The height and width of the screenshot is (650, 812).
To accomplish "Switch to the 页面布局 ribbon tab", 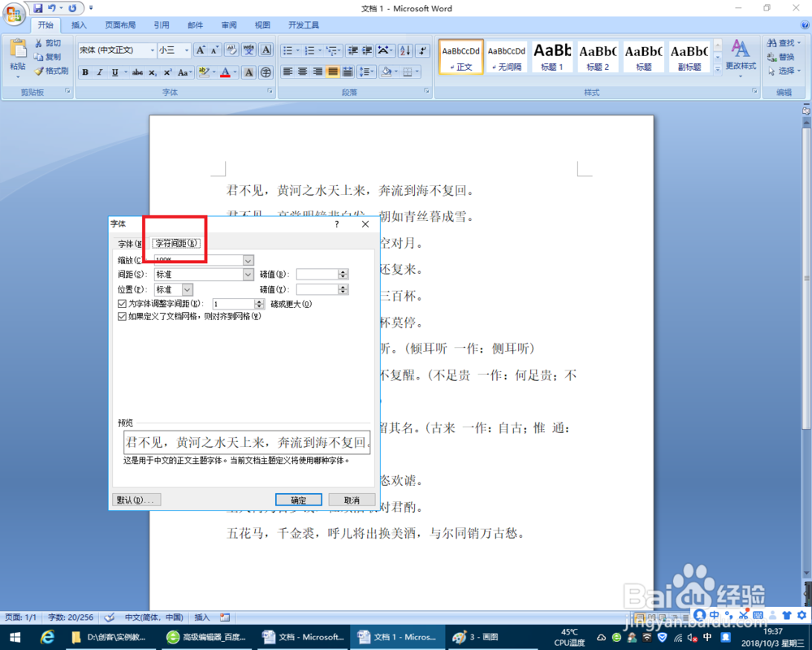I will click(120, 25).
